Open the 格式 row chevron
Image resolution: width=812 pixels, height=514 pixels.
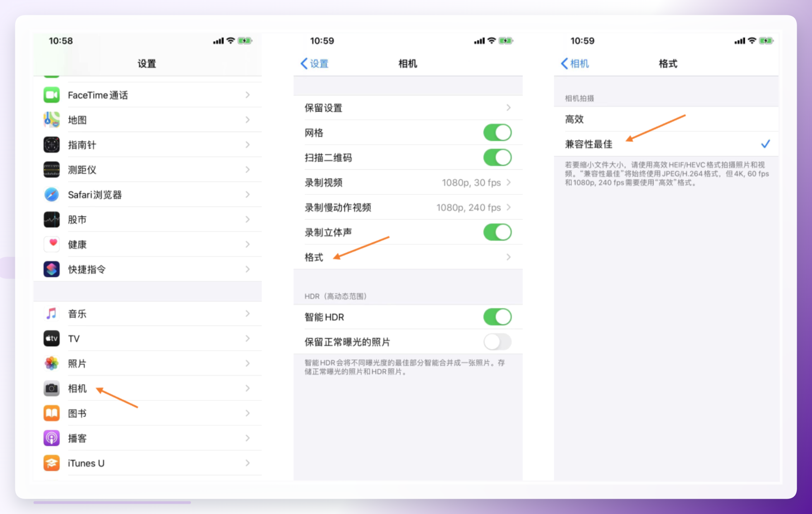pyautogui.click(x=509, y=257)
